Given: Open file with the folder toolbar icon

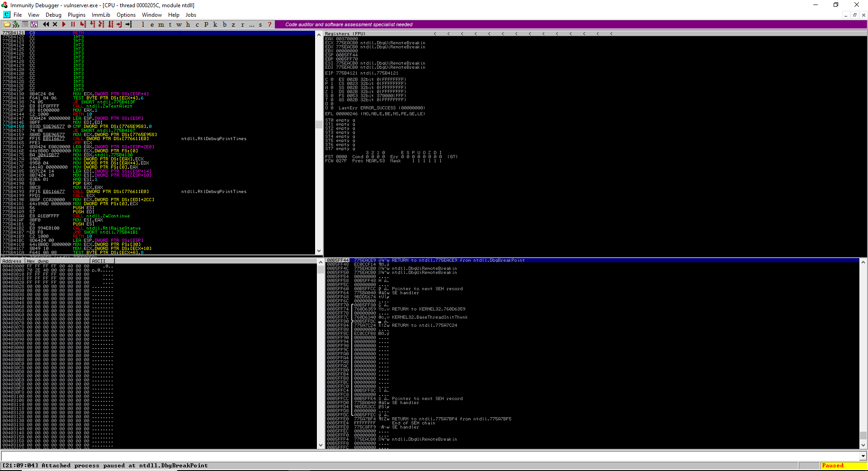Looking at the screenshot, I should coord(7,24).
